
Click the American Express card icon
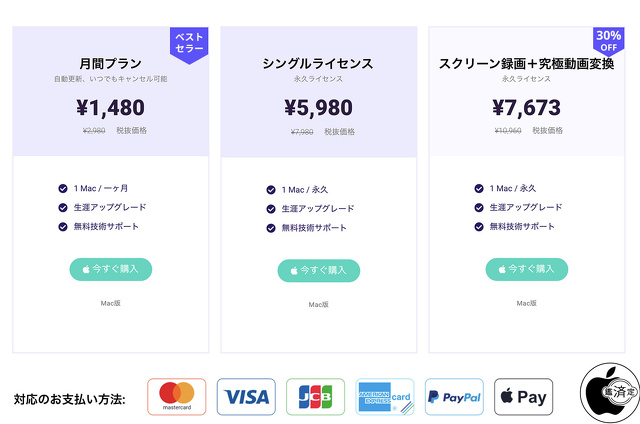pos(385,396)
